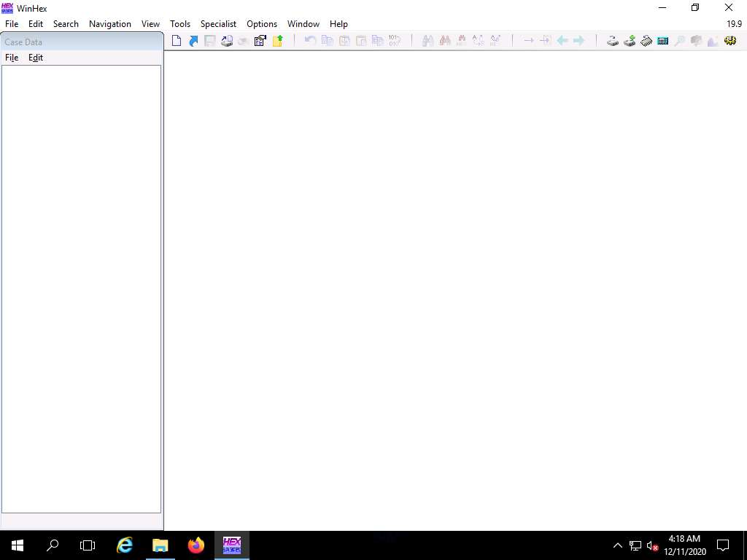747x560 pixels.
Task: Click the Go To Offset right arrow icon
Action: click(529, 41)
